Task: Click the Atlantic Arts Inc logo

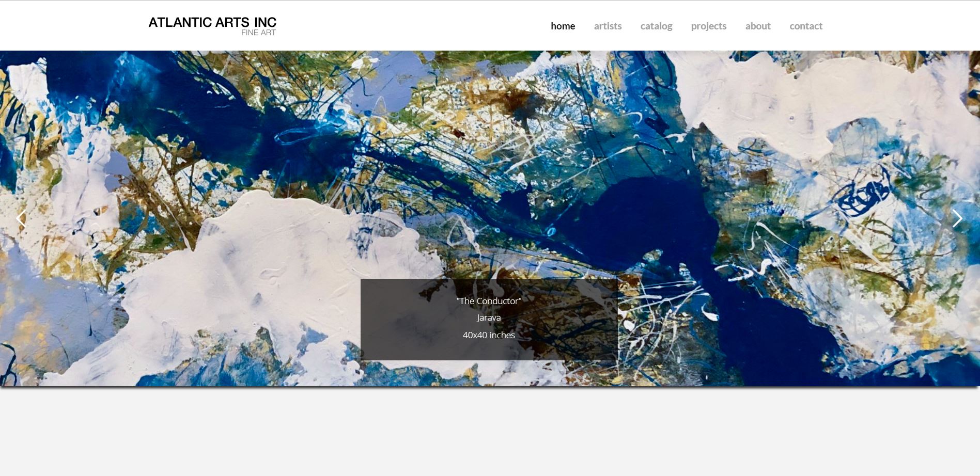Action: pos(212,22)
